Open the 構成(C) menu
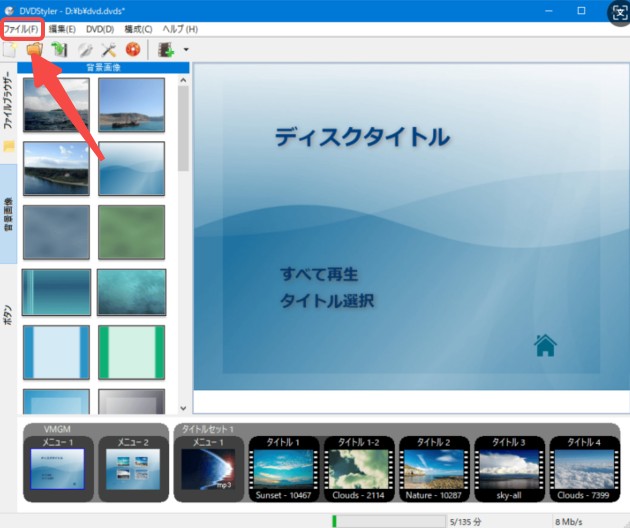 [138, 29]
